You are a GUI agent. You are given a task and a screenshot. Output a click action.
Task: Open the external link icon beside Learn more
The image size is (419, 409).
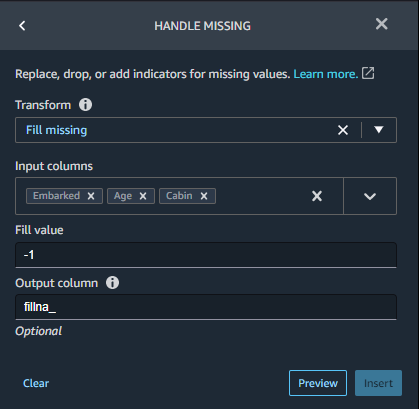click(x=368, y=73)
